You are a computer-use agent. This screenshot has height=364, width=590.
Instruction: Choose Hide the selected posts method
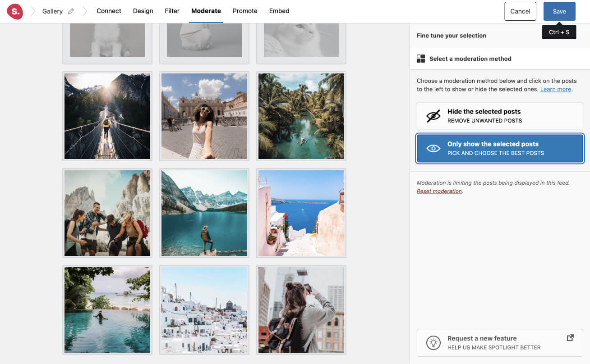[x=500, y=116]
